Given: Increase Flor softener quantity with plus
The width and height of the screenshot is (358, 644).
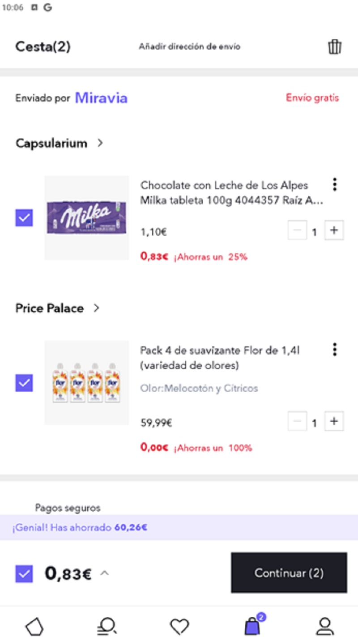Looking at the screenshot, I should coord(333,421).
